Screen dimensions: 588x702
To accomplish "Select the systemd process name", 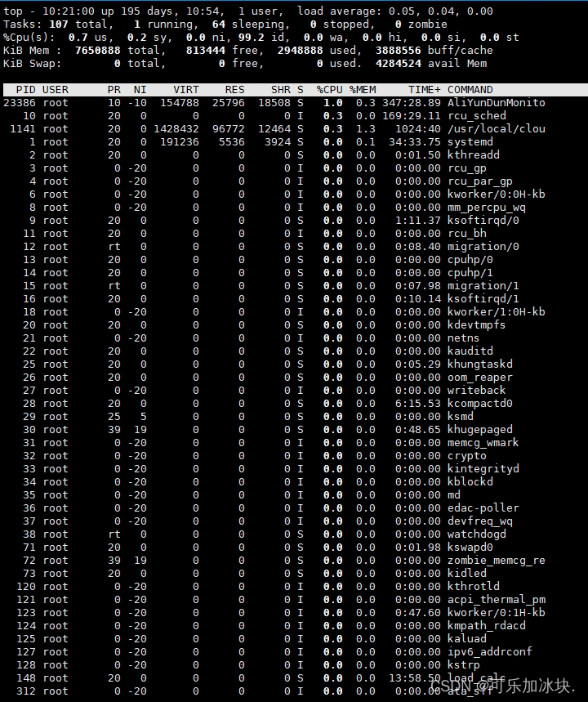I will pyautogui.click(x=470, y=142).
